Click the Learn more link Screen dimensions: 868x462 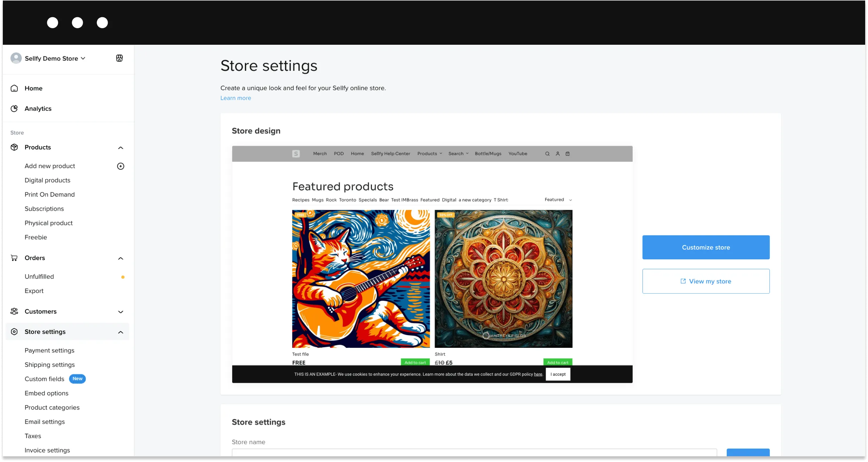[236, 98]
